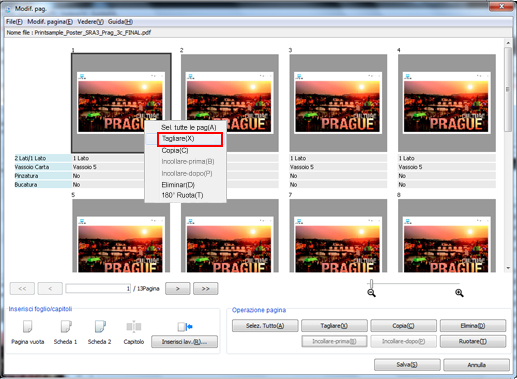Click the Pagina vuota blank page icon

28,327
